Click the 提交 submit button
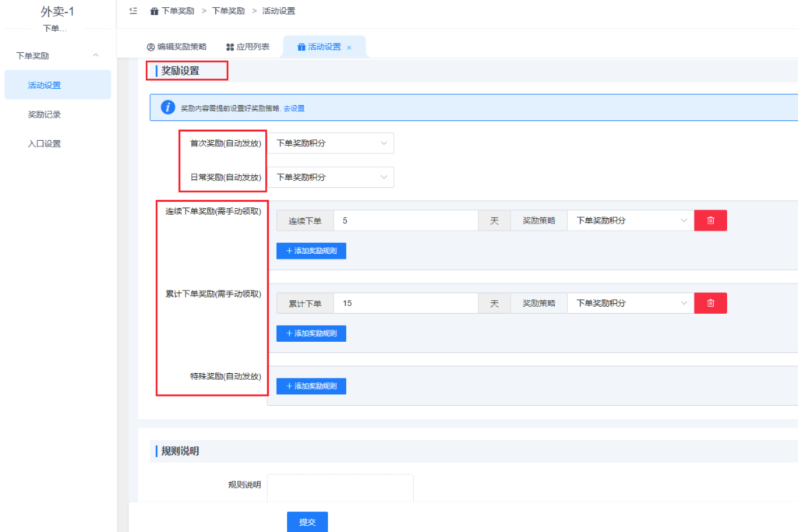The width and height of the screenshot is (798, 532). pos(307,522)
